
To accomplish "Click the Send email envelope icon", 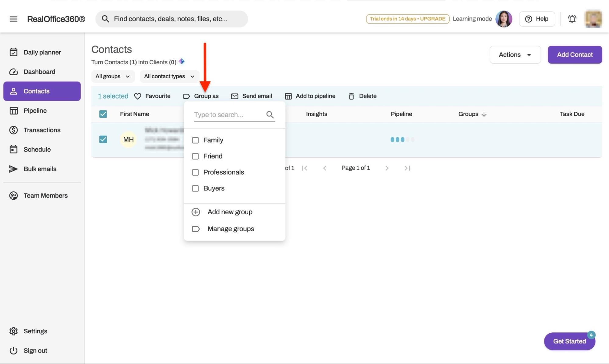I will (235, 96).
